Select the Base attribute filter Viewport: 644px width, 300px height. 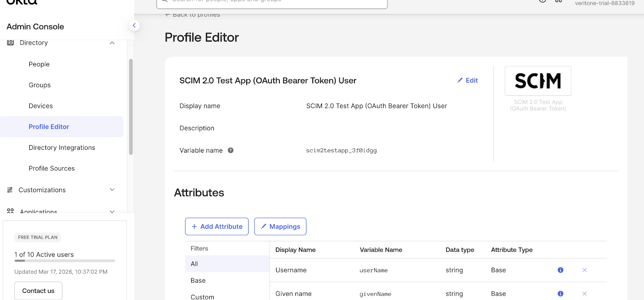pos(198,281)
